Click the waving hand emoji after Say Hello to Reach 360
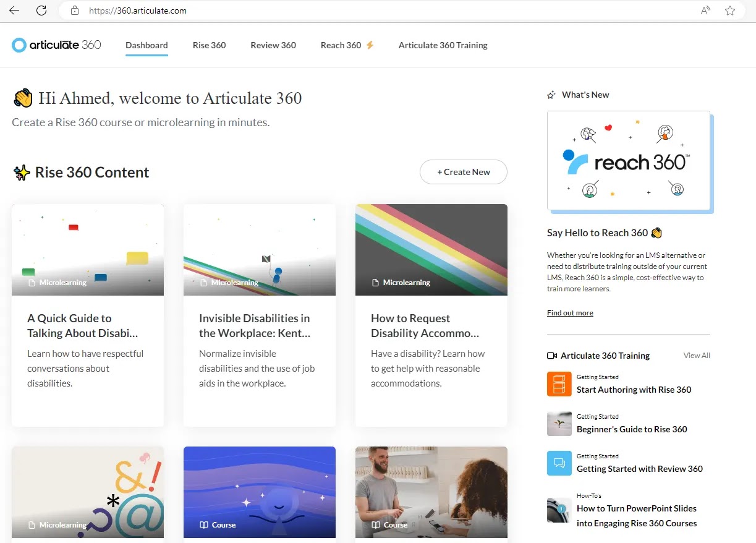Image resolution: width=756 pixels, height=543 pixels. click(656, 233)
